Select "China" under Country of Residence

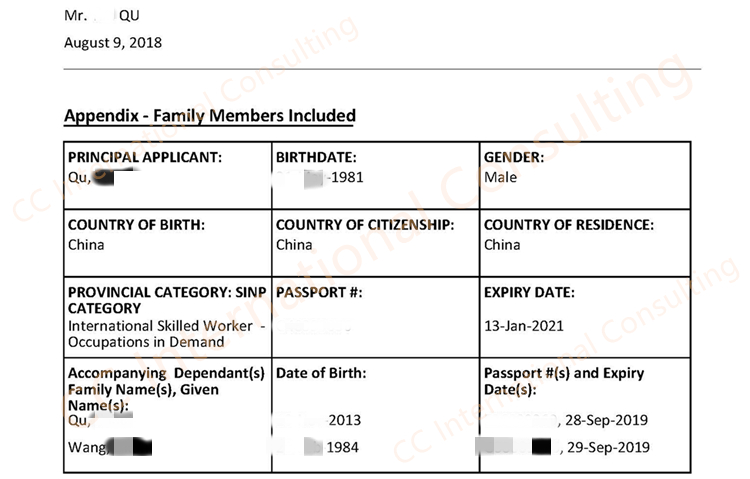(x=502, y=245)
